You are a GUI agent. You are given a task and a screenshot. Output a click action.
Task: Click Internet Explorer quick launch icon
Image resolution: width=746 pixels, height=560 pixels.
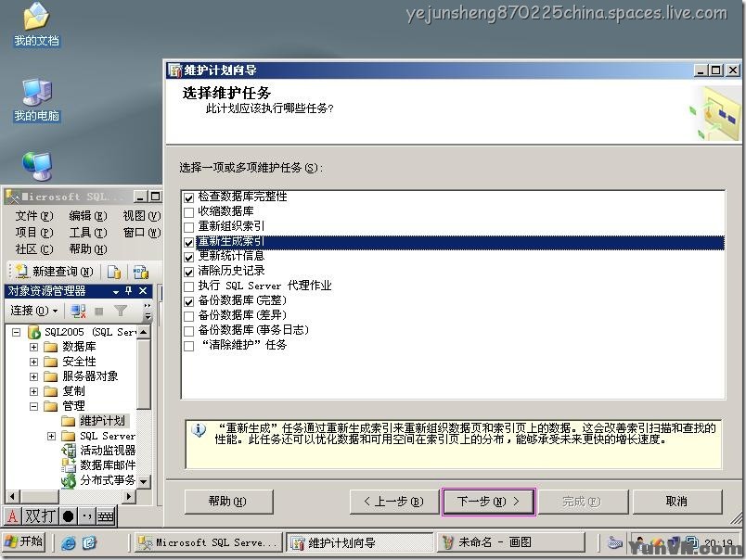[69, 543]
